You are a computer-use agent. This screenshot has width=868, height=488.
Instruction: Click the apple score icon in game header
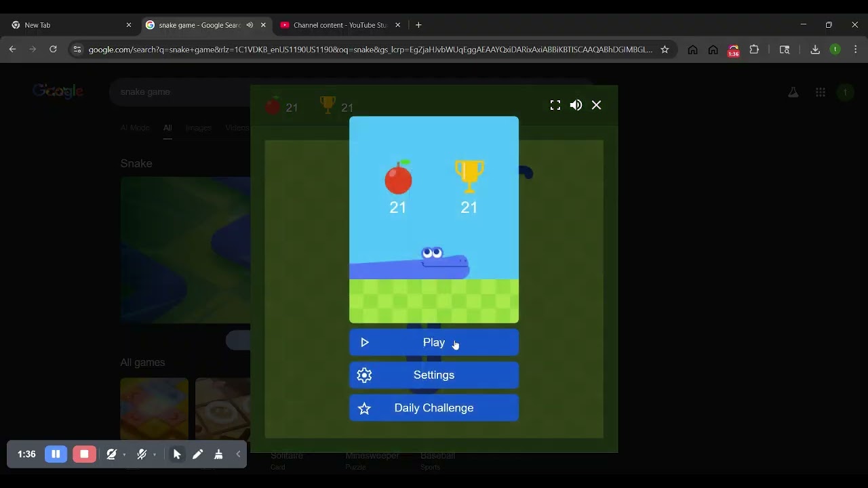[x=273, y=106]
